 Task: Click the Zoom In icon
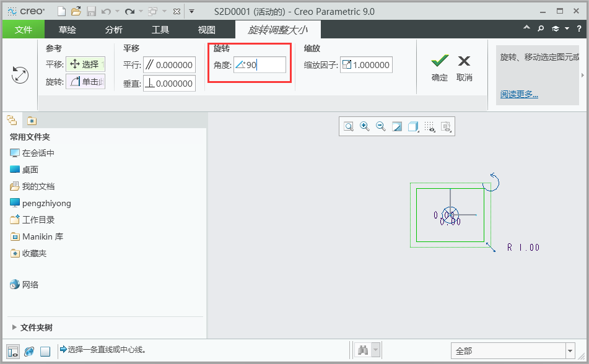(364, 126)
